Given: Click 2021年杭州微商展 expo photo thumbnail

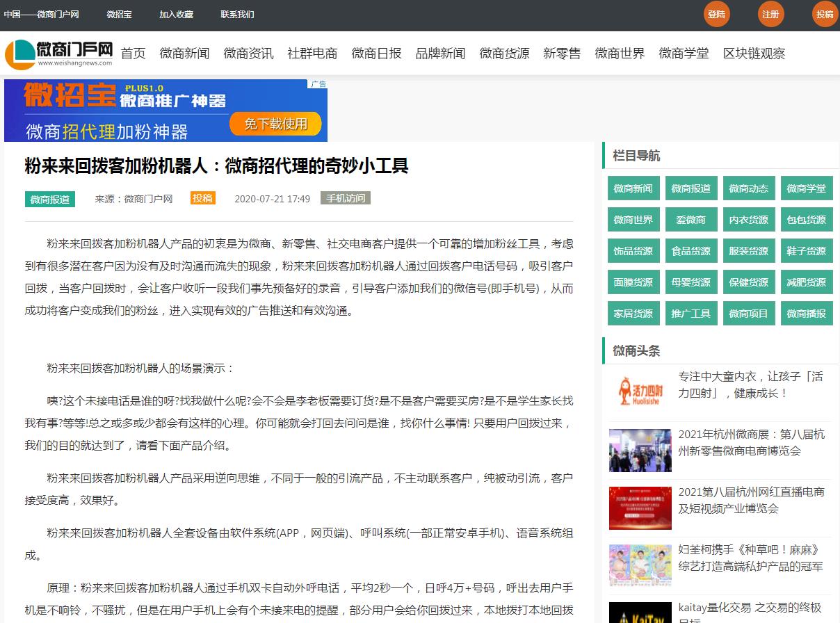Looking at the screenshot, I should [640, 451].
